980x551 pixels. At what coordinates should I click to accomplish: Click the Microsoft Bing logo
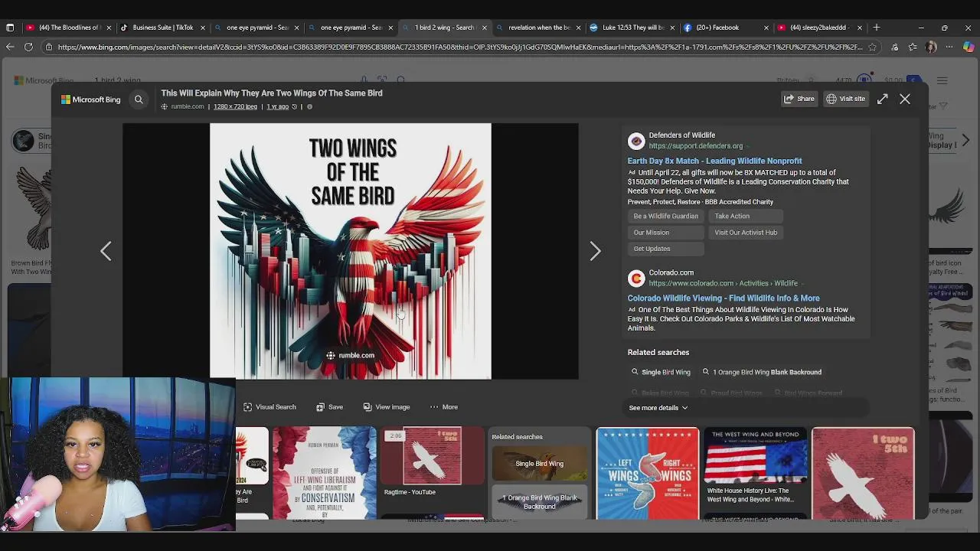click(91, 99)
